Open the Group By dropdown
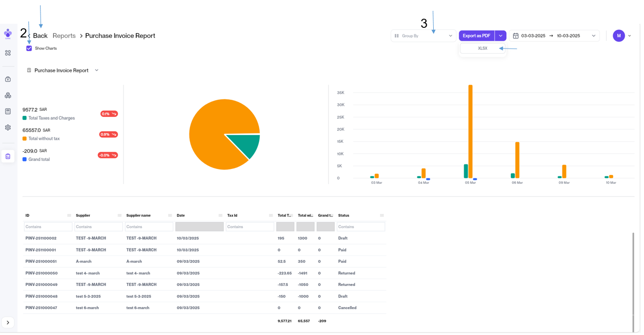The height and width of the screenshot is (335, 644). click(423, 36)
